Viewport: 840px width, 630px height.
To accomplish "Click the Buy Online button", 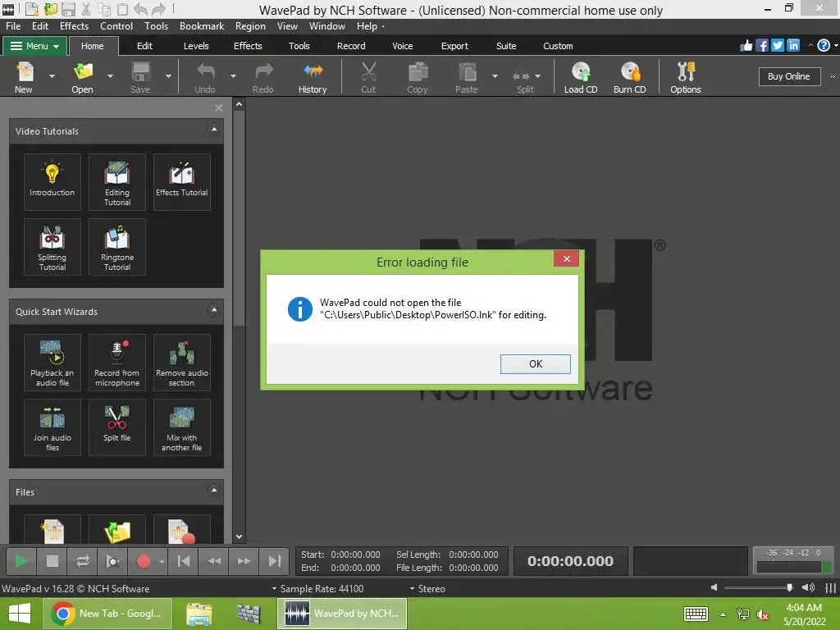I will pos(789,76).
